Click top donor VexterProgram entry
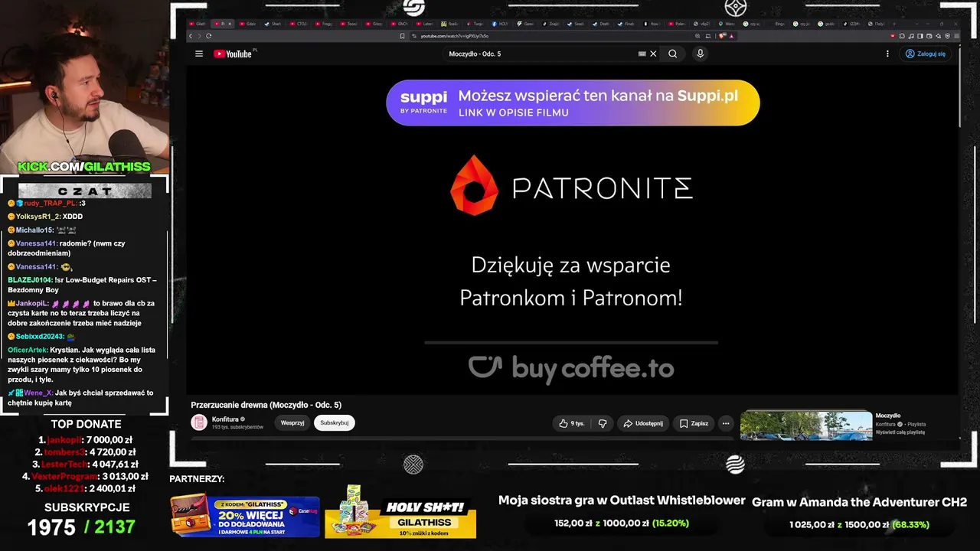 [86, 477]
